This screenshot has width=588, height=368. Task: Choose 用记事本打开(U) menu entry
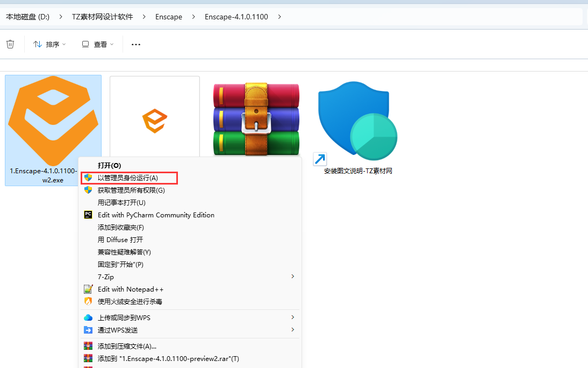(190, 203)
